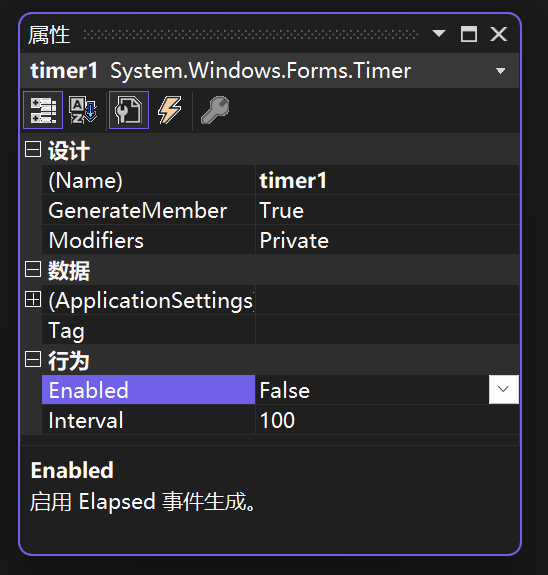Collapse the 数据 category

click(33, 270)
